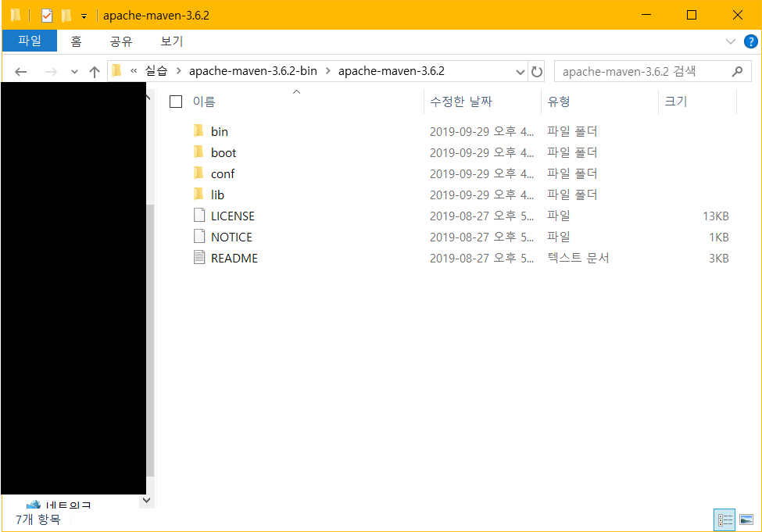Click the folder icon in address bar

click(x=116, y=71)
